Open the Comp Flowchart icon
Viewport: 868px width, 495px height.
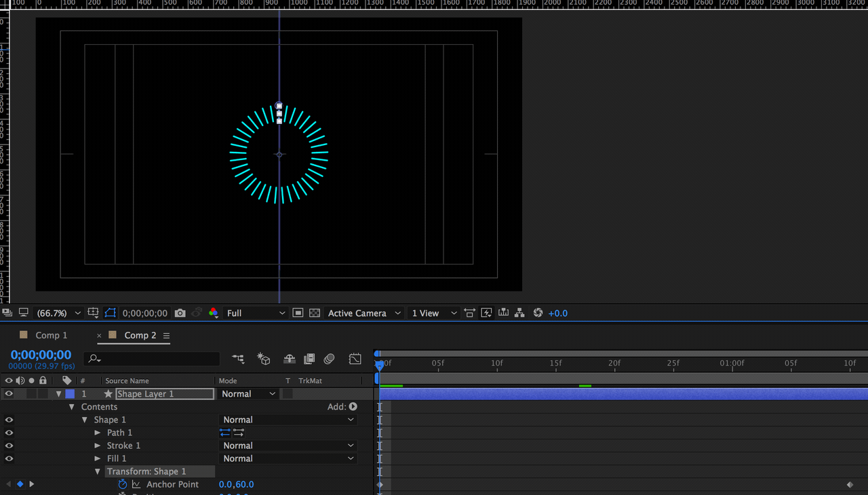pos(519,313)
